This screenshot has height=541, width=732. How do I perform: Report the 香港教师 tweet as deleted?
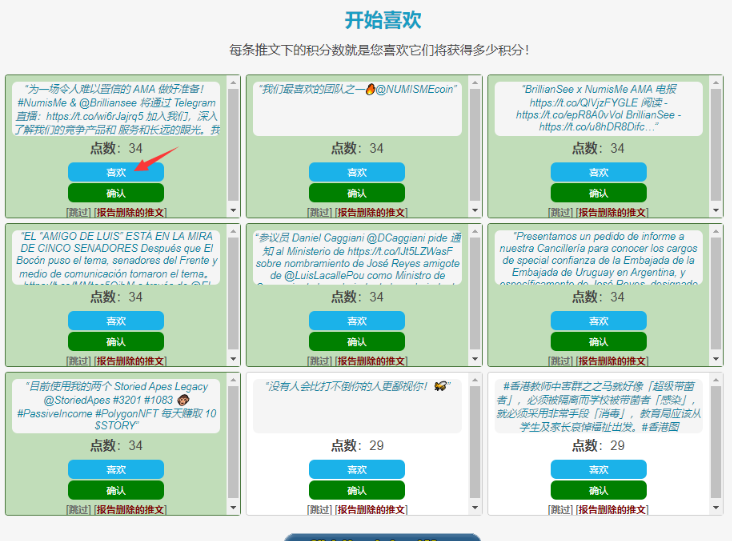tap(612, 510)
